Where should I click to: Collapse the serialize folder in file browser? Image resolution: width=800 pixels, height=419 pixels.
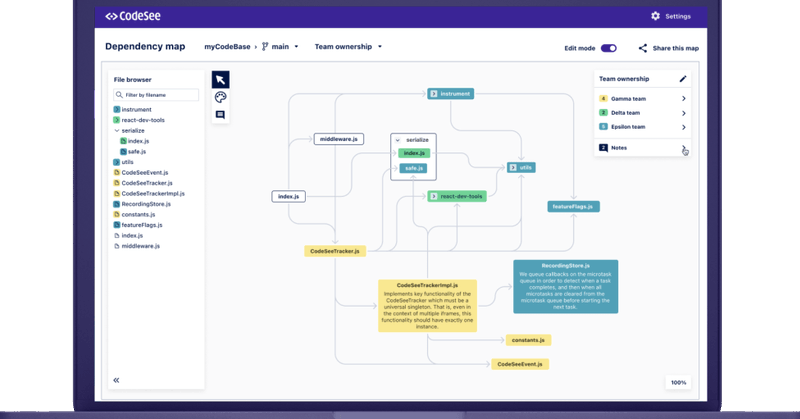click(116, 131)
